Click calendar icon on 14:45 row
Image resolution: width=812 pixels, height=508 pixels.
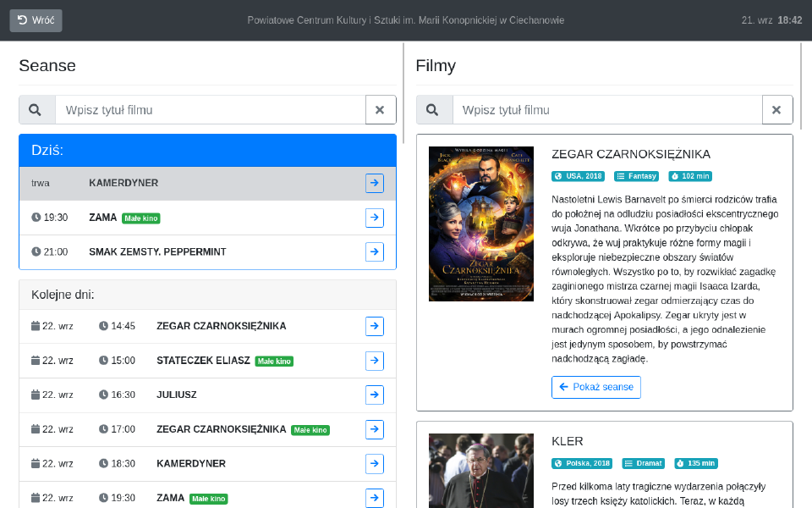(x=36, y=325)
